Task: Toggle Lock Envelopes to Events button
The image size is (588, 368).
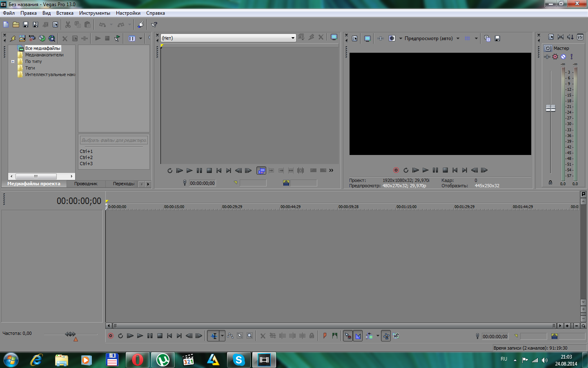Action: pos(386,336)
